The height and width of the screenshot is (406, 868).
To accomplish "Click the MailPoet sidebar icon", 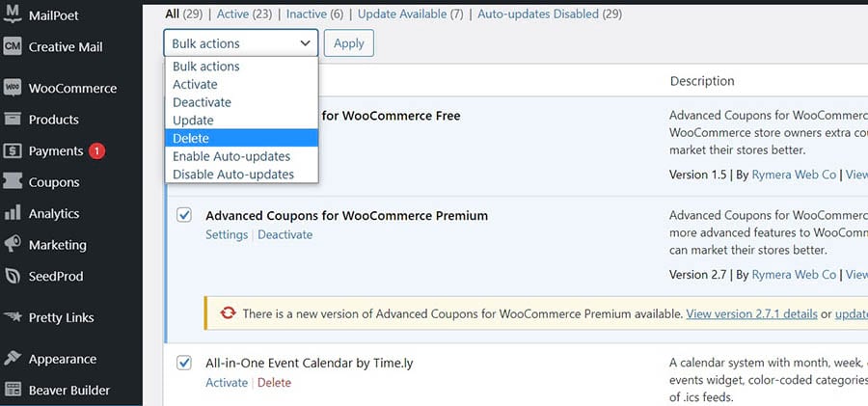I will [13, 14].
